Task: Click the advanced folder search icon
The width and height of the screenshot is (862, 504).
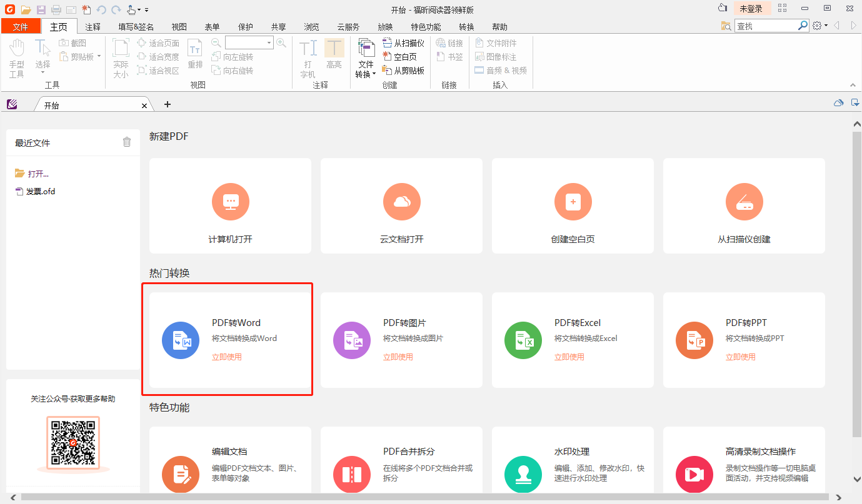Action: [x=726, y=26]
